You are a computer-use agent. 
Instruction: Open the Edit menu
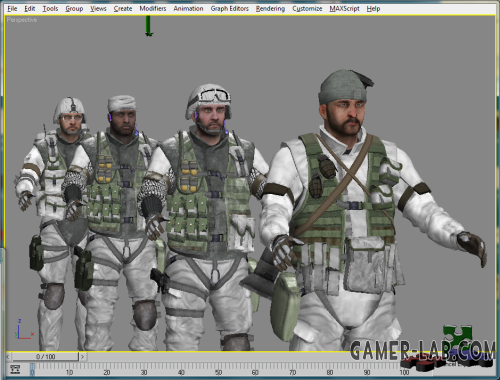30,9
